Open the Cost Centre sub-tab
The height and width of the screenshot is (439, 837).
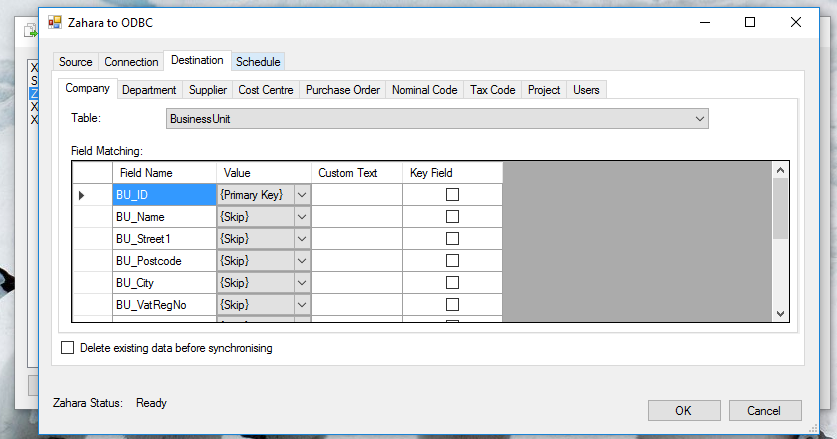266,90
